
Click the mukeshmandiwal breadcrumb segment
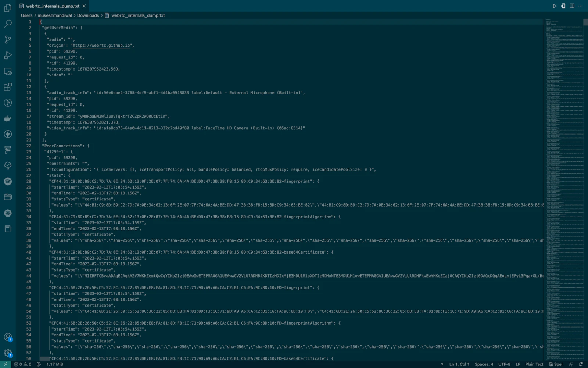click(x=55, y=15)
